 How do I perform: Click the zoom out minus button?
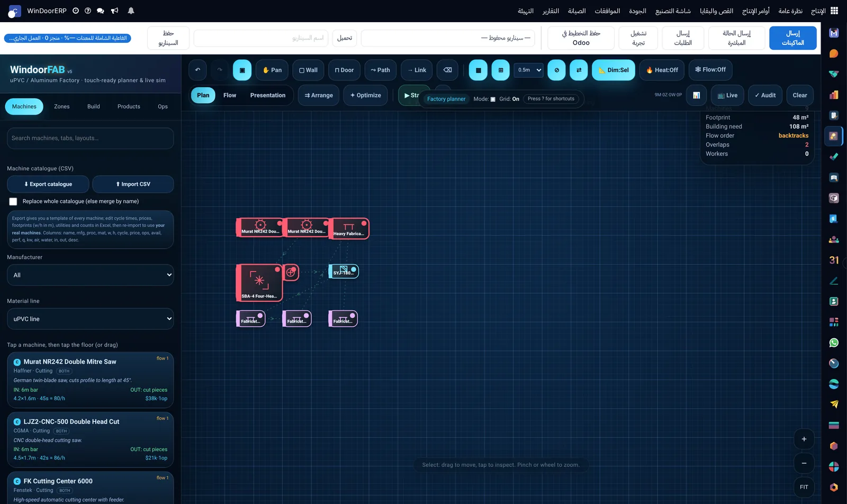[x=804, y=463]
